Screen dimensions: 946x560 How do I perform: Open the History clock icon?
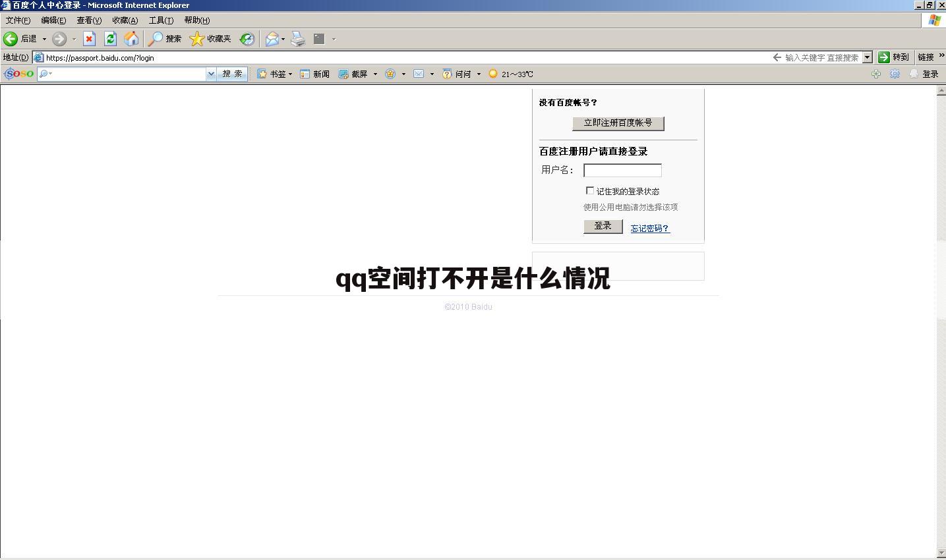click(x=247, y=39)
